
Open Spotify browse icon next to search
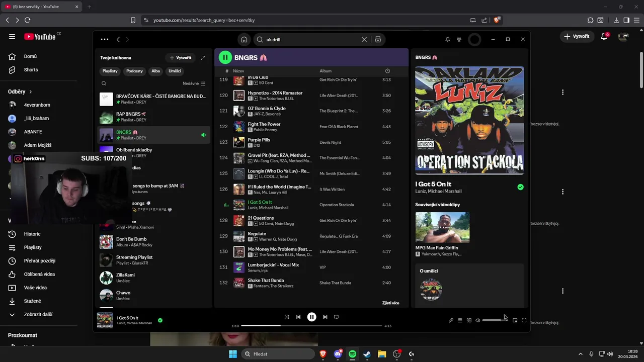click(378, 39)
